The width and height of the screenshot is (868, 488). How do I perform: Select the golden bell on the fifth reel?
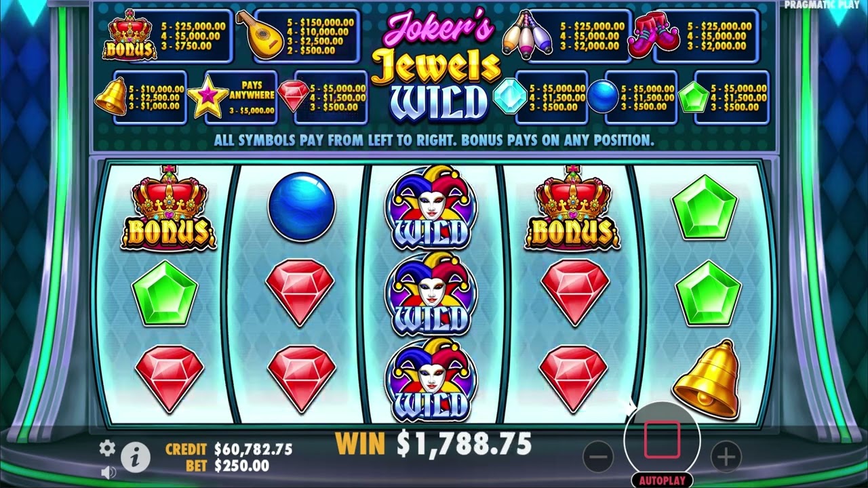click(707, 378)
